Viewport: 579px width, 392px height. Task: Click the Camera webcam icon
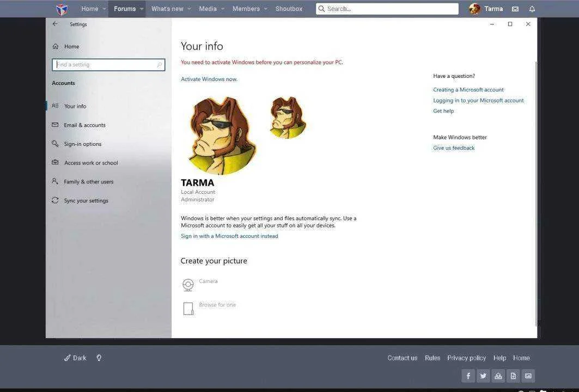[188, 285]
